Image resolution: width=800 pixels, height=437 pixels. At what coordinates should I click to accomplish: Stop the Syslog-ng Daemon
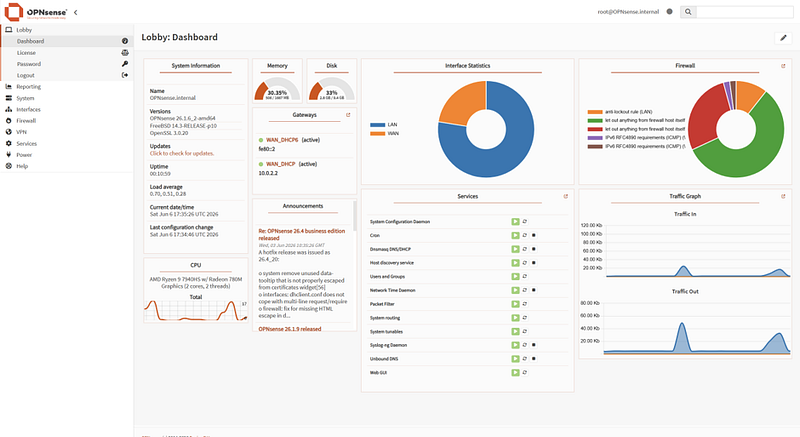point(534,345)
